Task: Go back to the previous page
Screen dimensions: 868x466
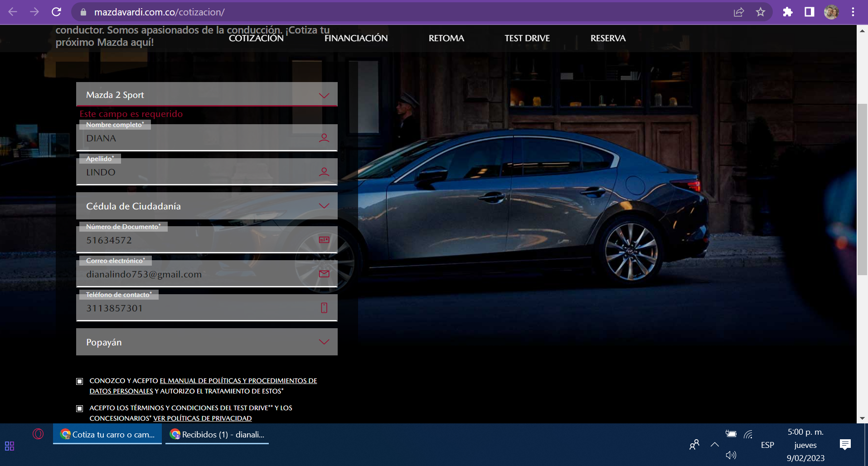Action: [x=13, y=12]
